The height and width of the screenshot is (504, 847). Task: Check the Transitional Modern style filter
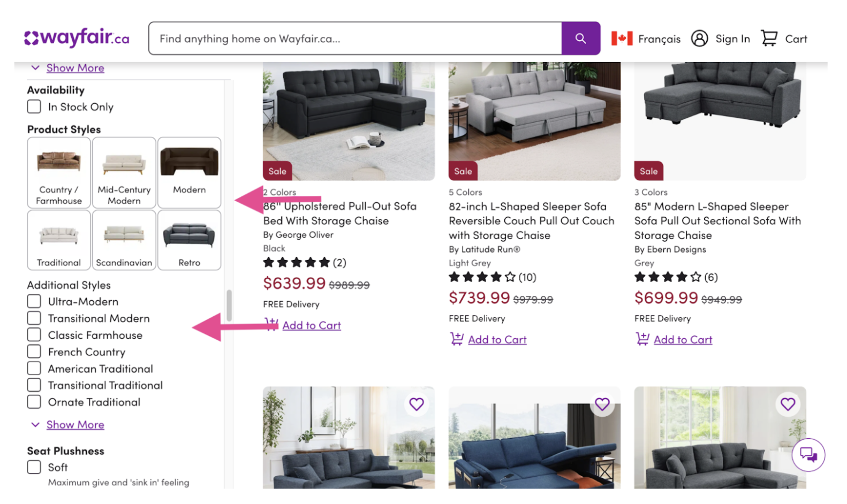tap(34, 318)
